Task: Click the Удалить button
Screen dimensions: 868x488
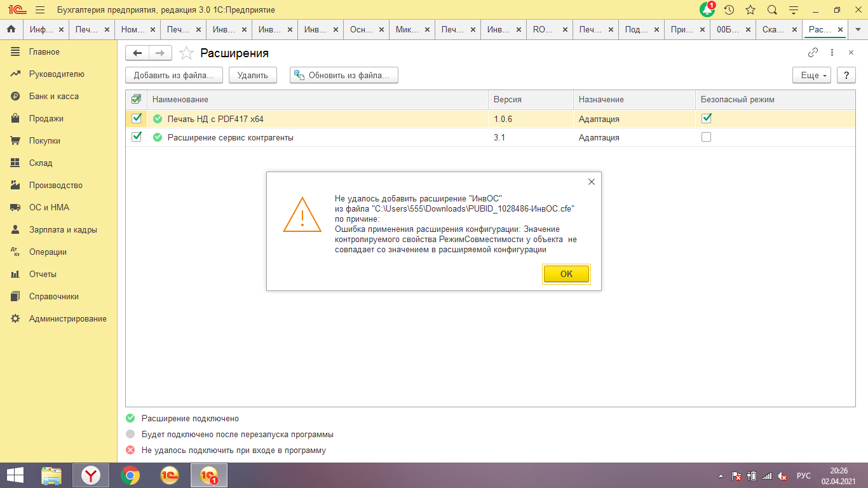Action: click(x=253, y=75)
